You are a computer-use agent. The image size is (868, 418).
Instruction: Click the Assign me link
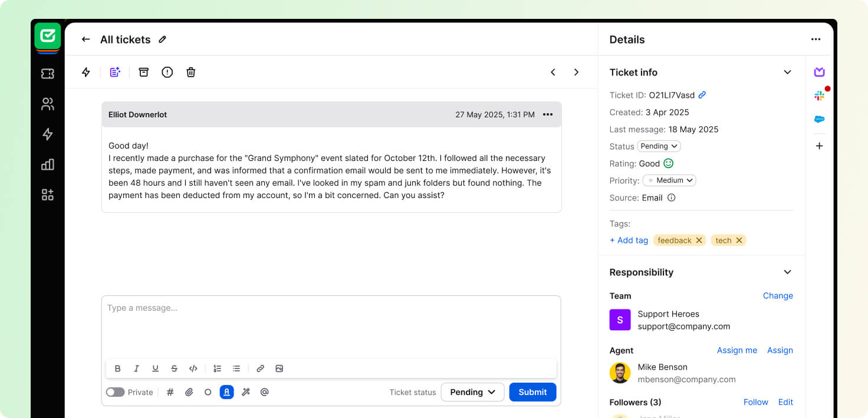(737, 350)
